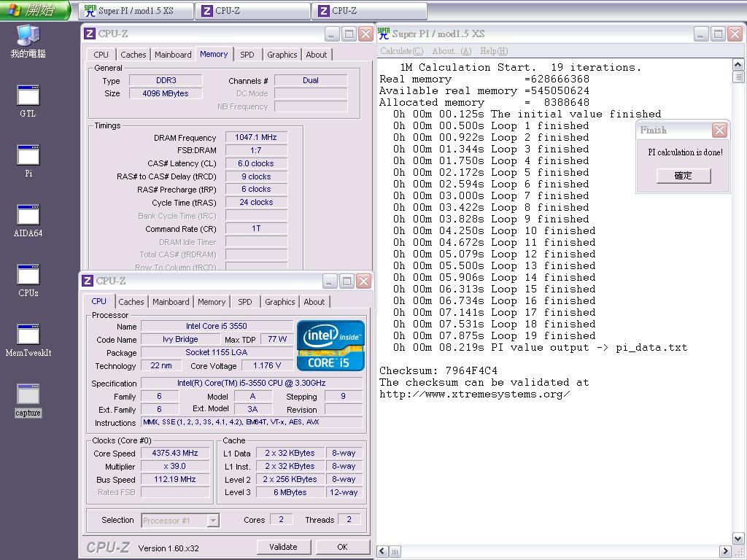Select CPU tab in lower CPU-Z window

(x=99, y=301)
